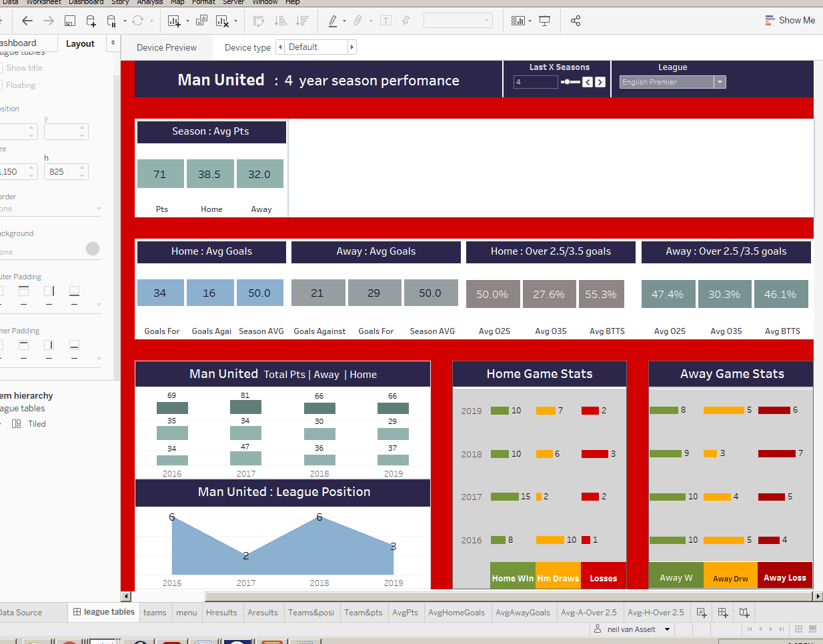Adjust the Last X Seasons slider
Viewport: 823px width, 644px height.
pos(568,81)
